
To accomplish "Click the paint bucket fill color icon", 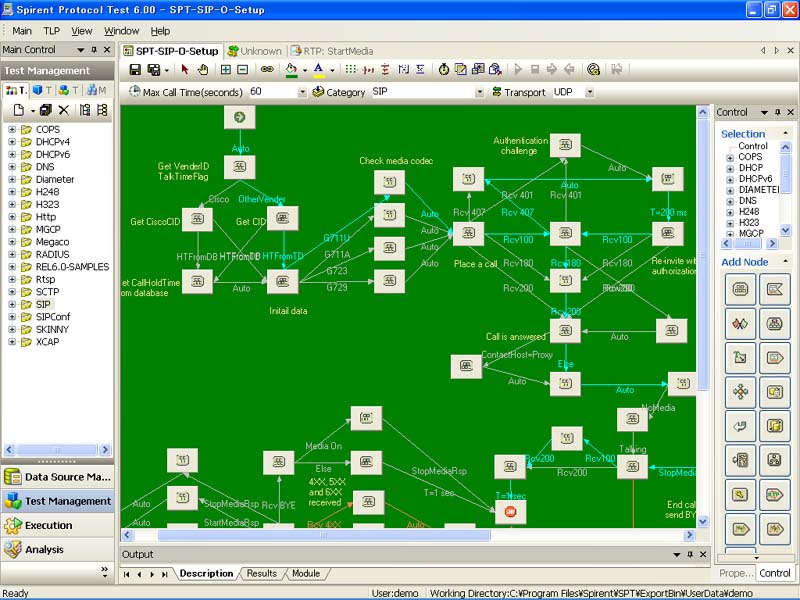I will 291,69.
